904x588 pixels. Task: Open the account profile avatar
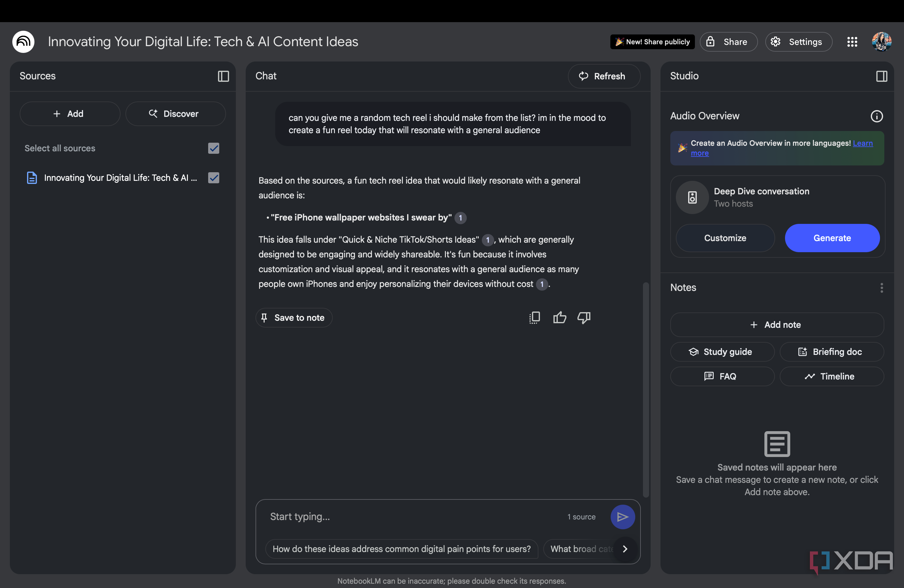881,42
